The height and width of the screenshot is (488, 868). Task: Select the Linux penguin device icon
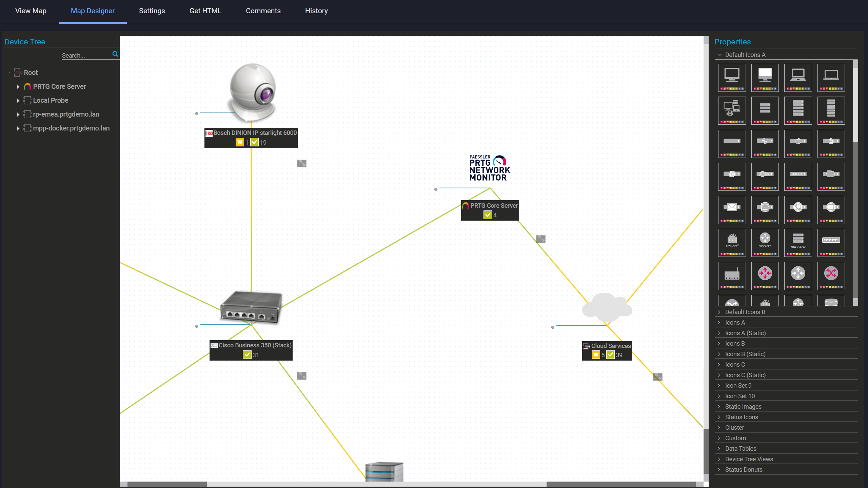831,144
